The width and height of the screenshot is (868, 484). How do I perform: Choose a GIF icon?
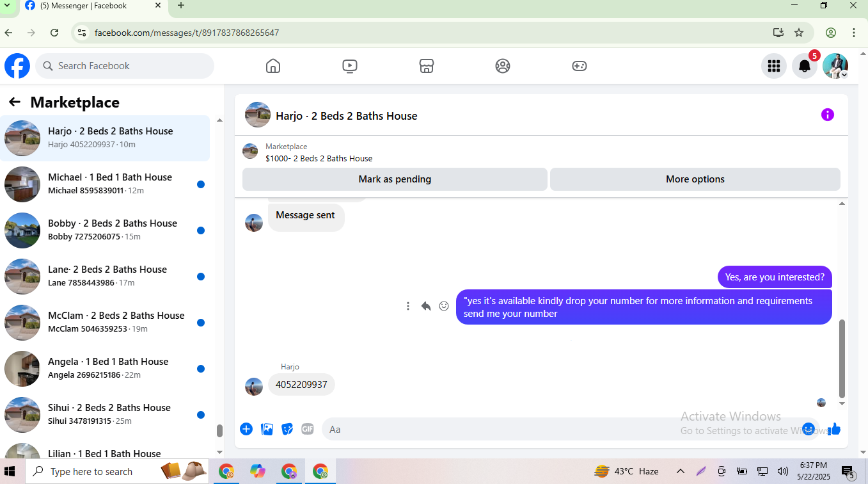coord(308,429)
